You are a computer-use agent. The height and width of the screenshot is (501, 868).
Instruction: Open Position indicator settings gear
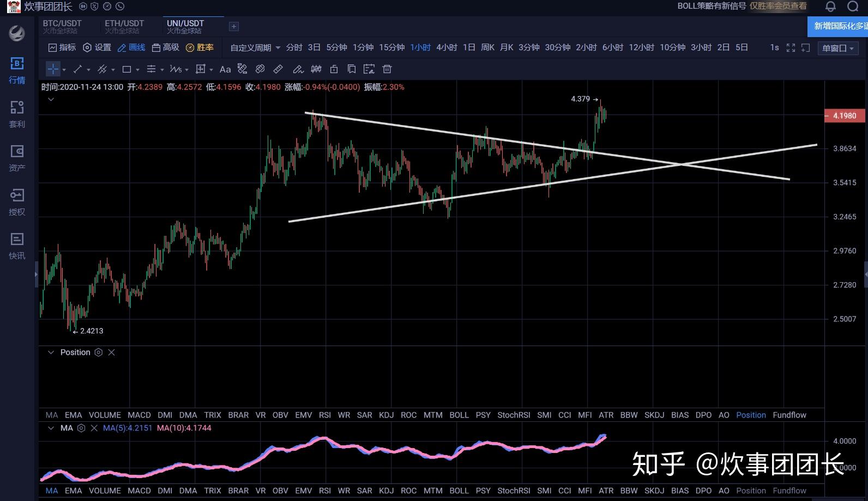tap(98, 353)
